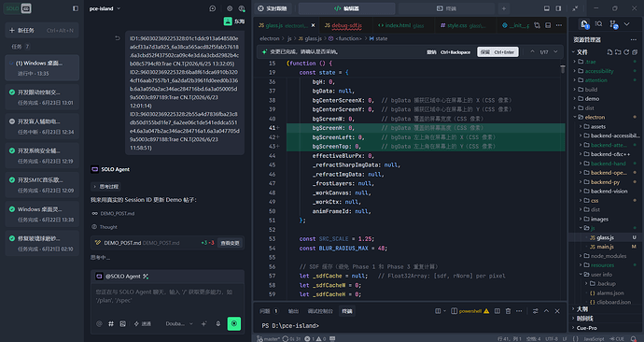
Task: Click the split editor icon in tab bar
Action: pyautogui.click(x=548, y=25)
